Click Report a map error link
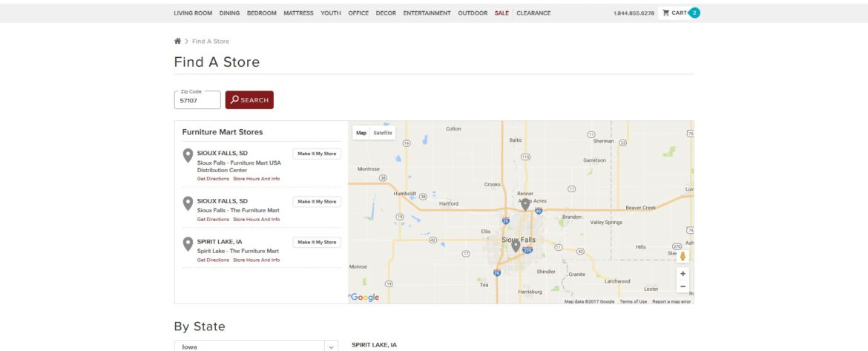Screen dimensions: 868x351 point(671,301)
